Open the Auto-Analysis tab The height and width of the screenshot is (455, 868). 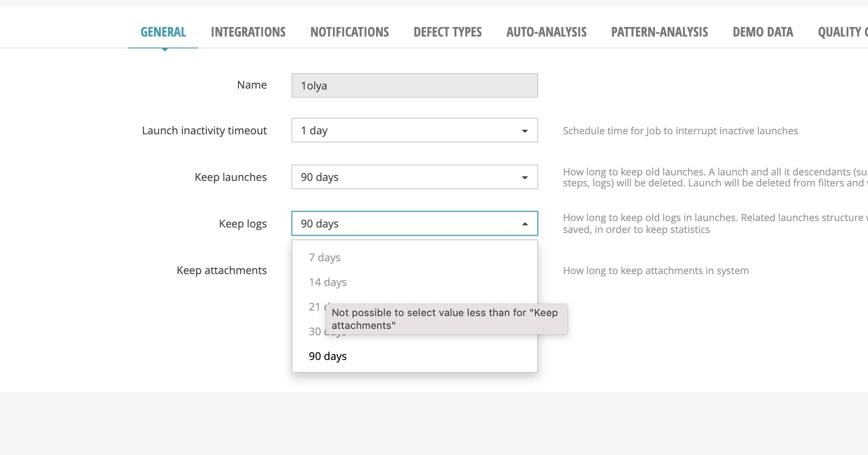pos(546,32)
